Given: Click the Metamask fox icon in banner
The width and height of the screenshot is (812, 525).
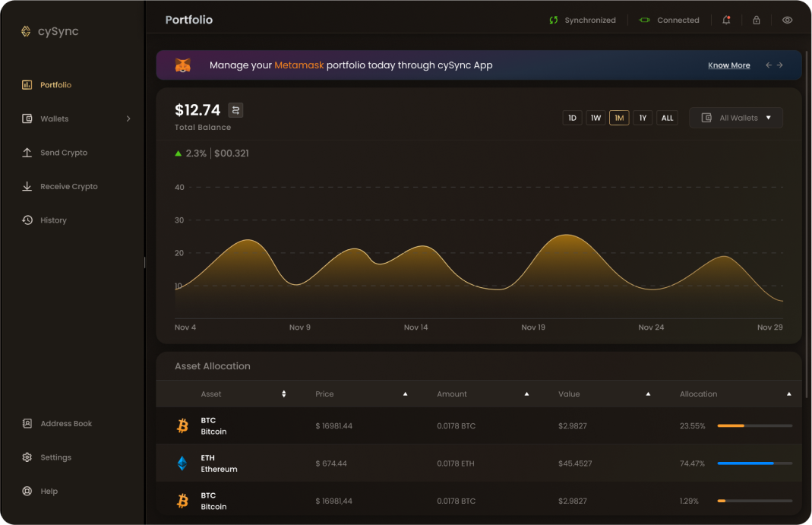Looking at the screenshot, I should tap(184, 65).
